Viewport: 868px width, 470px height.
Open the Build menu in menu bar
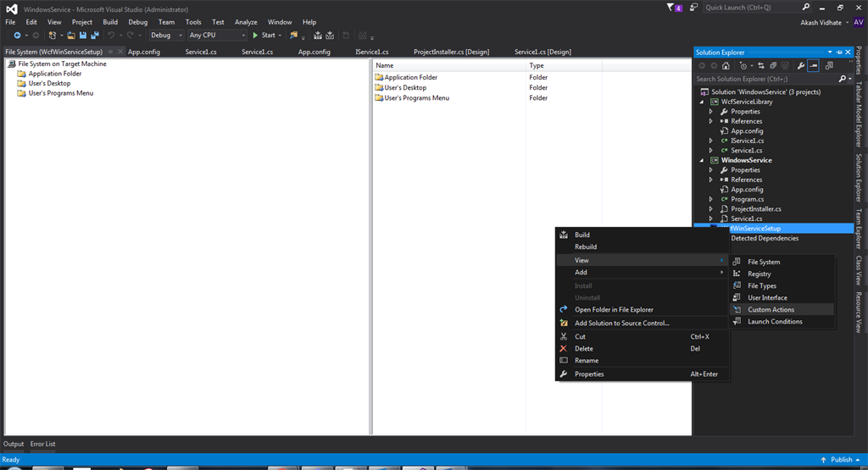(x=110, y=22)
